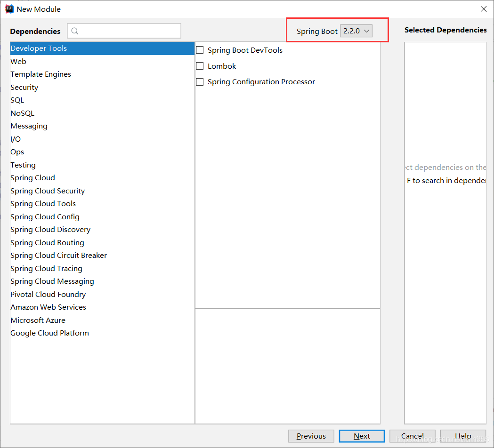Screen dimensions: 494x448
Task: Click Spring Configuration Processor label
Action: pos(261,82)
